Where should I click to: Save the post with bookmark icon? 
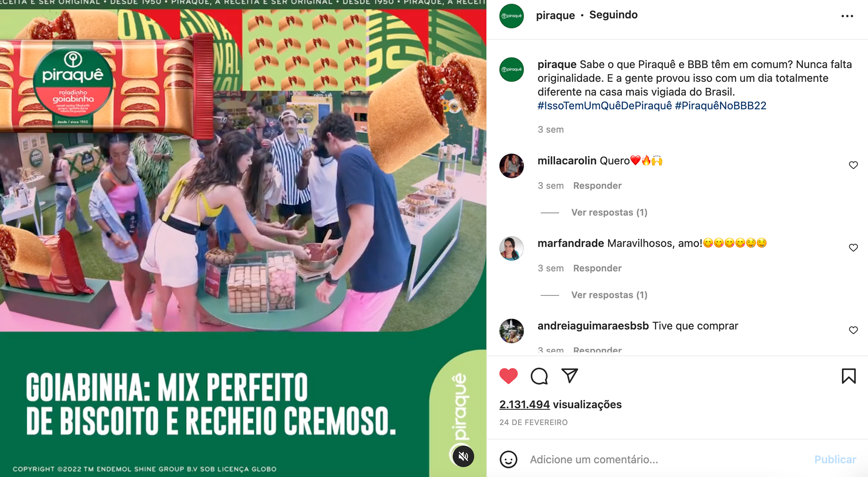pyautogui.click(x=849, y=376)
